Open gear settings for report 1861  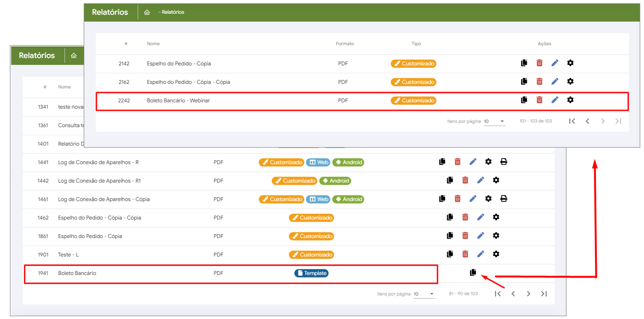click(496, 236)
